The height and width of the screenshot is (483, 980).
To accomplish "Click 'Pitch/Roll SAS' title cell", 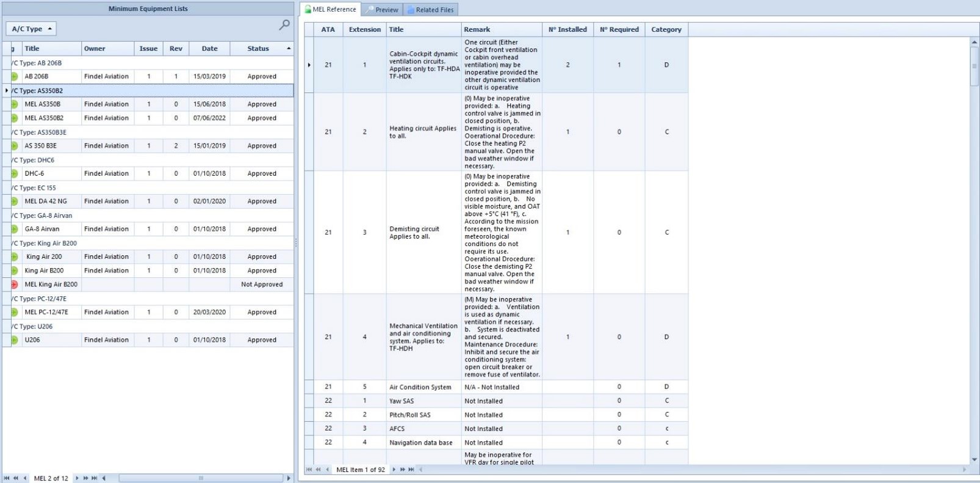I will coord(424,415).
